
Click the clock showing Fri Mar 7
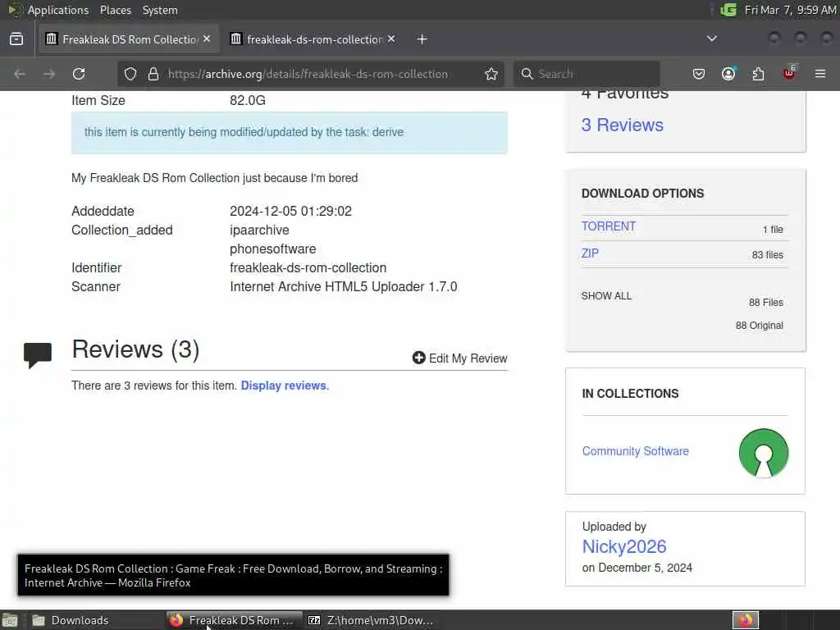790,10
